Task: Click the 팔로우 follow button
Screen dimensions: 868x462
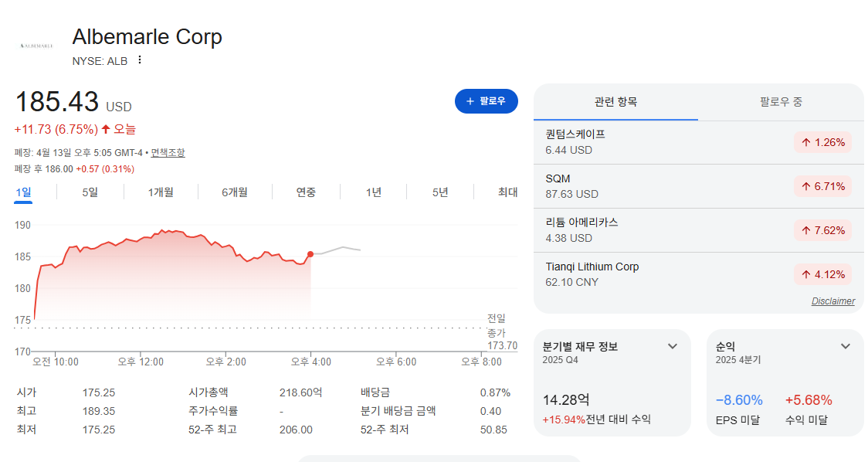Action: click(486, 100)
